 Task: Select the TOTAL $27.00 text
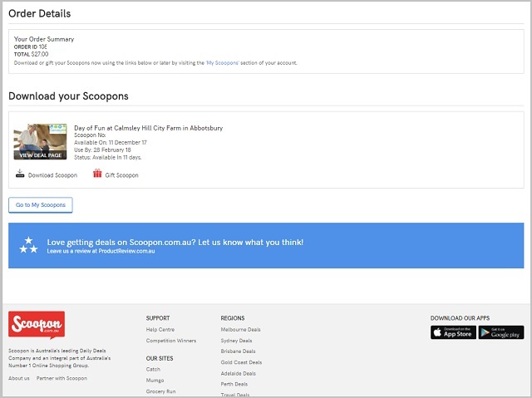(32, 54)
